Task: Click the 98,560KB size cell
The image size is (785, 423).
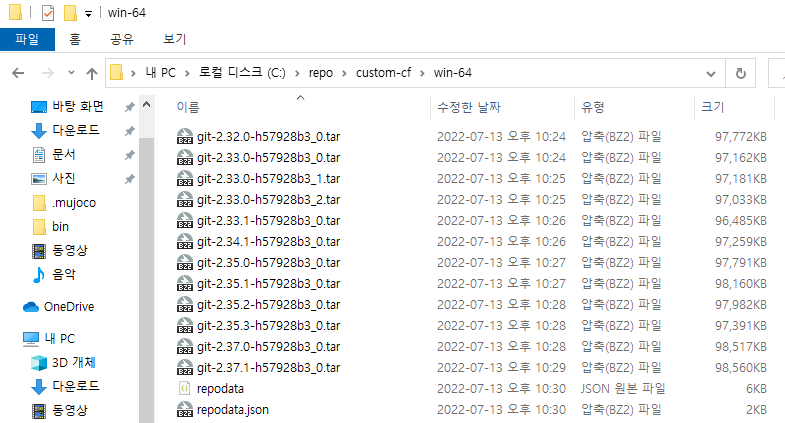Action: [740, 367]
